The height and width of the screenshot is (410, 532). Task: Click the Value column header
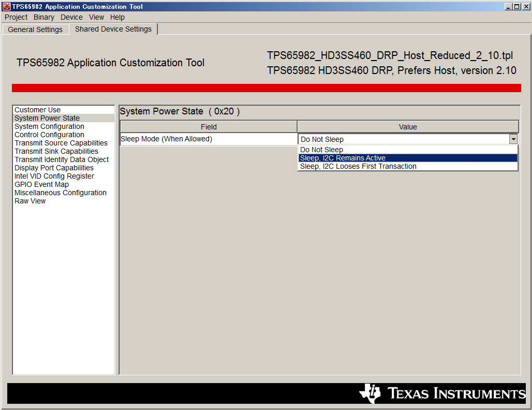click(408, 127)
